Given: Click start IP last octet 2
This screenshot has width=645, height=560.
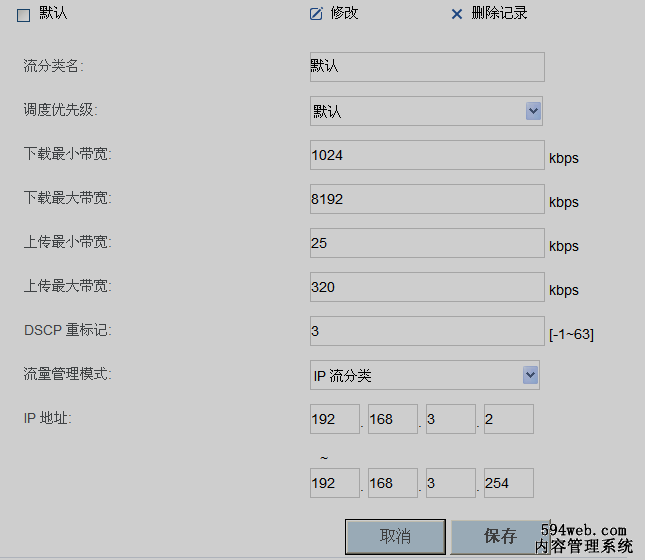Looking at the screenshot, I should pyautogui.click(x=509, y=419).
